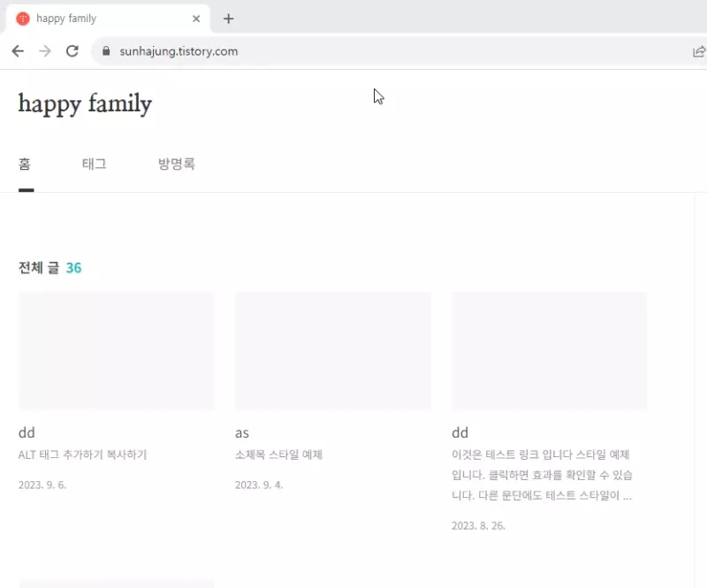
Task: Click the first post thumbnail placeholder
Action: point(117,350)
